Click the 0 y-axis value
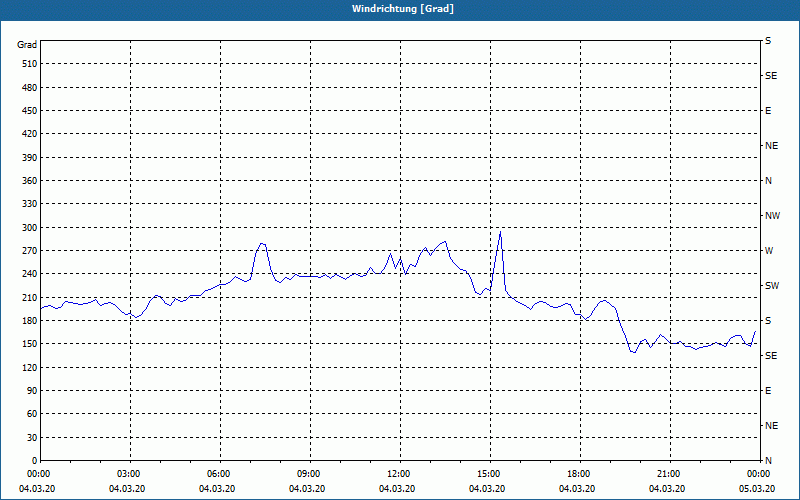800x500 pixels. click(34, 461)
